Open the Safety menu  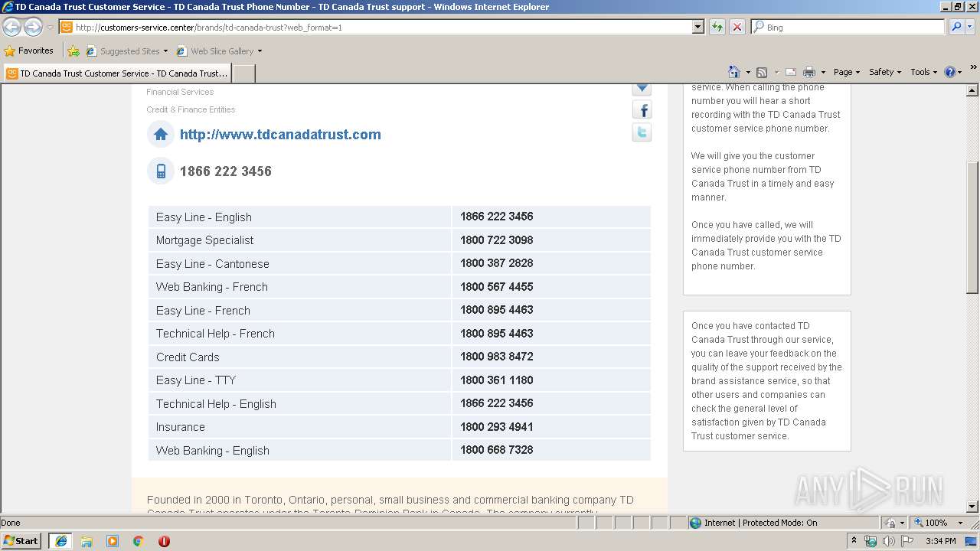885,72
